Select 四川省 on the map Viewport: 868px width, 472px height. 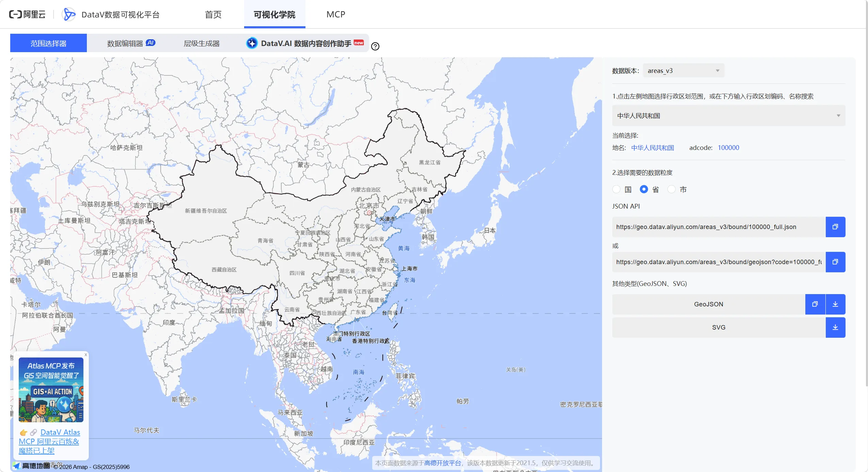(x=297, y=273)
